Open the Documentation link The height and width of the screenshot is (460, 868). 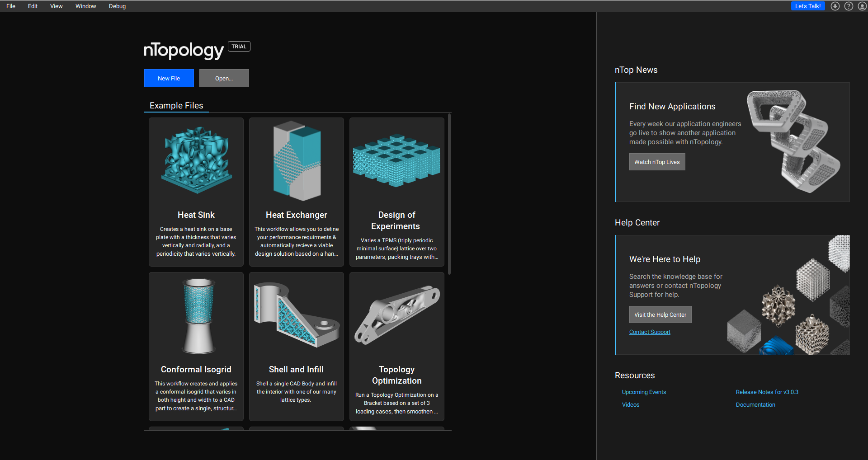pyautogui.click(x=755, y=405)
